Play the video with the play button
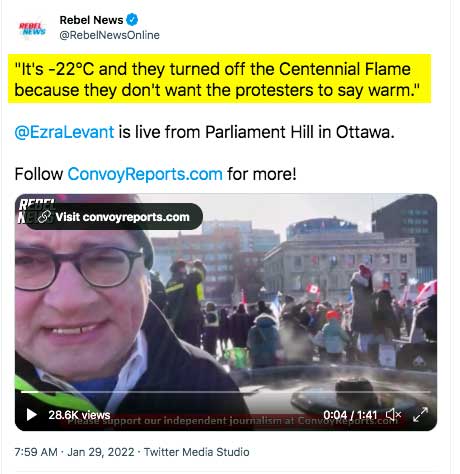Screen dimensions: 460x474 [31, 415]
